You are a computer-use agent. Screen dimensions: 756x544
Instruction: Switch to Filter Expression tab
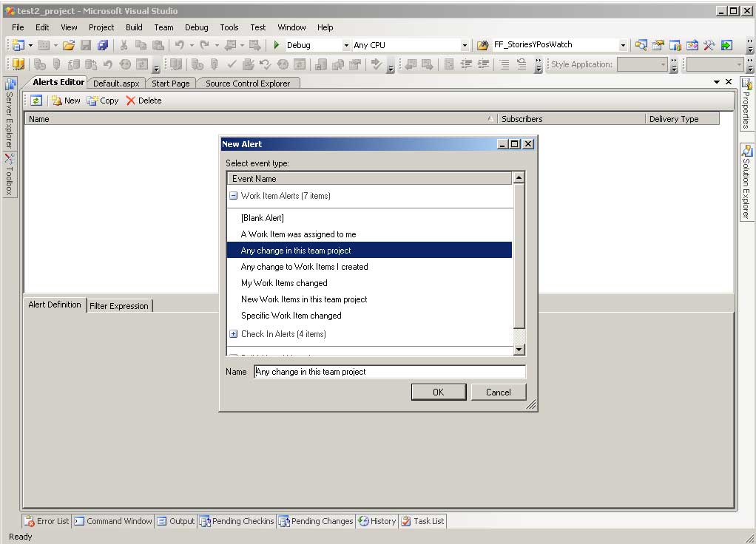point(119,306)
